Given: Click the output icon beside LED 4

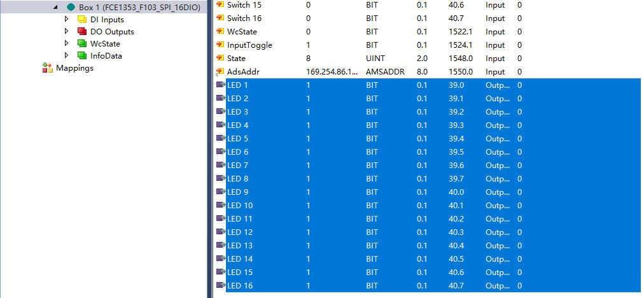Looking at the screenshot, I should [221, 125].
